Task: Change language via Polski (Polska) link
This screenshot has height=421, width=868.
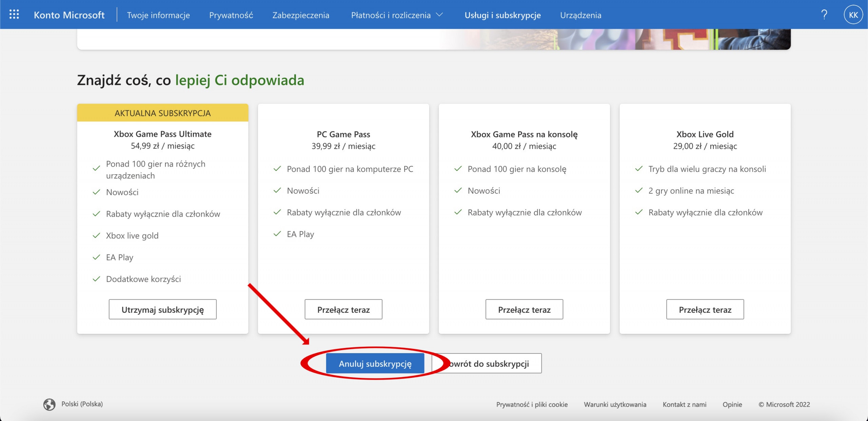Action: pyautogui.click(x=82, y=404)
